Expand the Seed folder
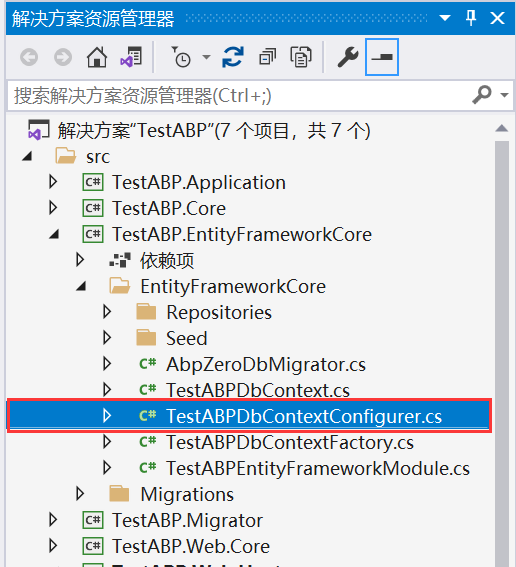 107,338
